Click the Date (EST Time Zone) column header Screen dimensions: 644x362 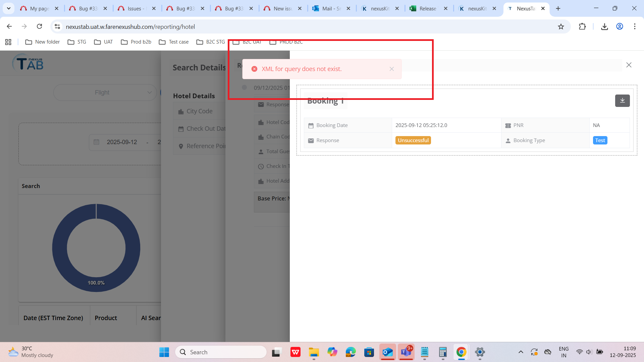(x=53, y=318)
